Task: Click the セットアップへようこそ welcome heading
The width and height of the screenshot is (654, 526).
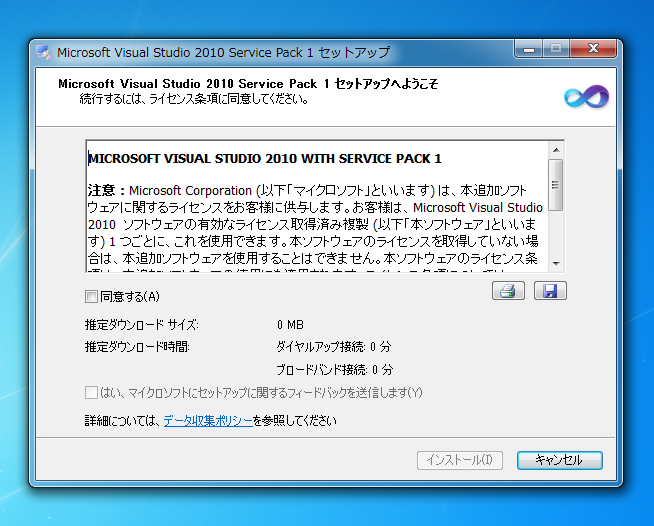Action: coord(248,84)
